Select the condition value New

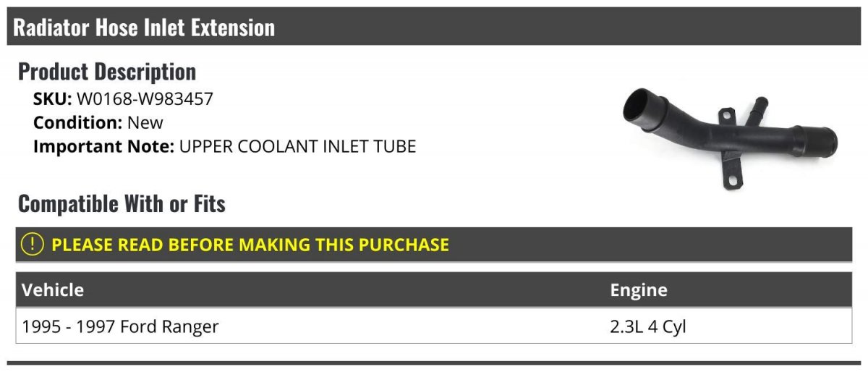click(x=145, y=123)
